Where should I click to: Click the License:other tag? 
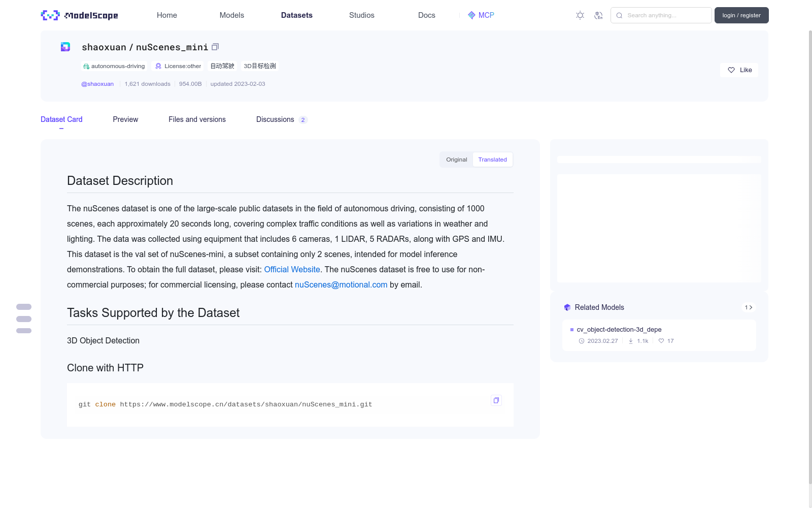[178, 66]
